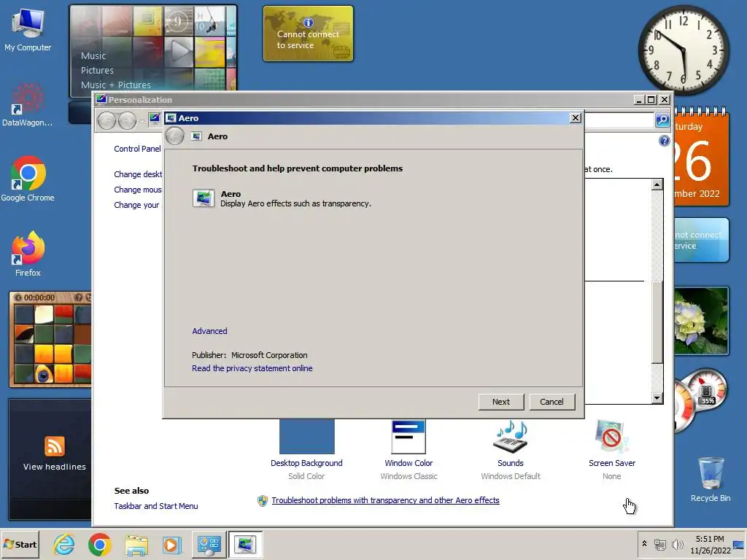Select Music + Pictures in Media Center gadget
This screenshot has width=747, height=560.
[116, 85]
